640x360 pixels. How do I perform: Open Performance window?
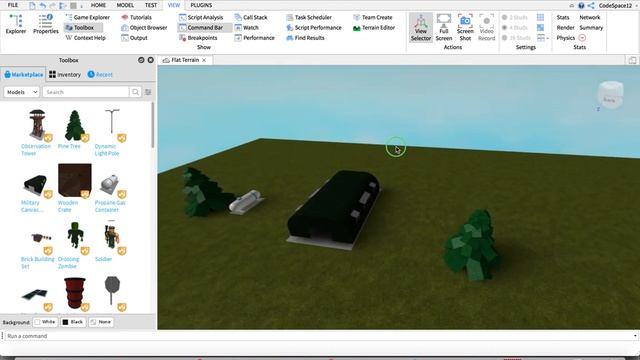(x=254, y=38)
